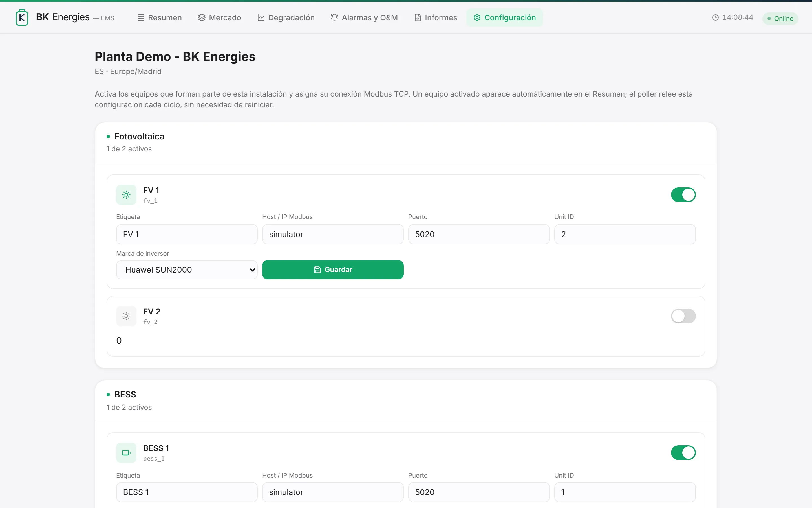The width and height of the screenshot is (812, 508).
Task: Click the bess_1 identifier text
Action: click(154, 459)
